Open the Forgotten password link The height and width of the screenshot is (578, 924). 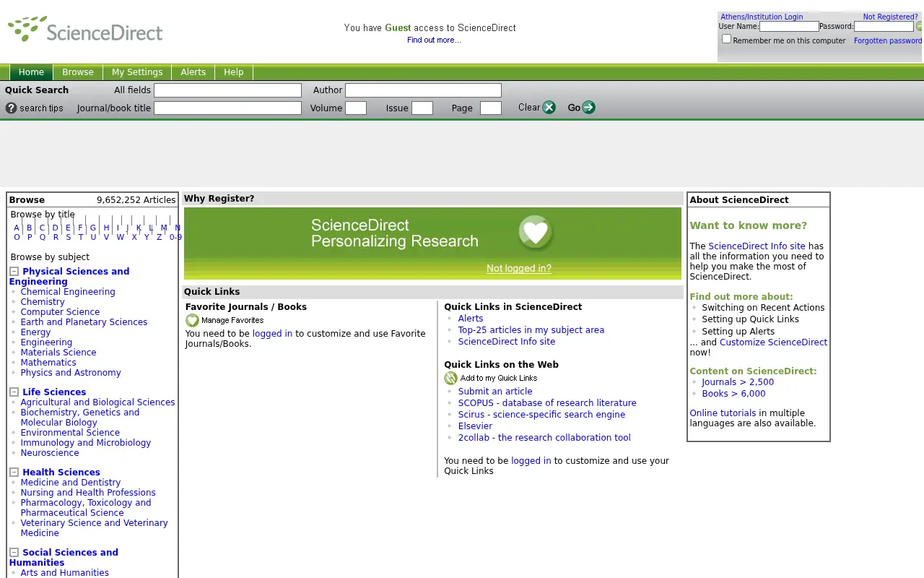888,40
